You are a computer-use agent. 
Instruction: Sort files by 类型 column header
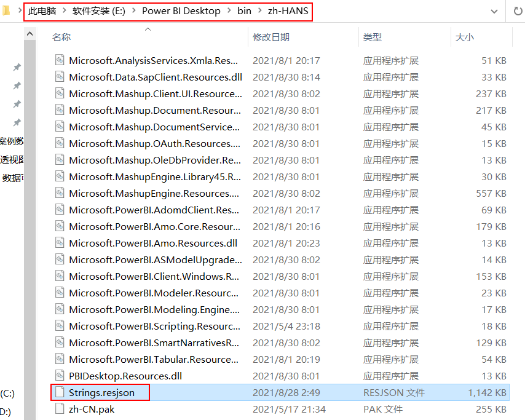(x=373, y=37)
